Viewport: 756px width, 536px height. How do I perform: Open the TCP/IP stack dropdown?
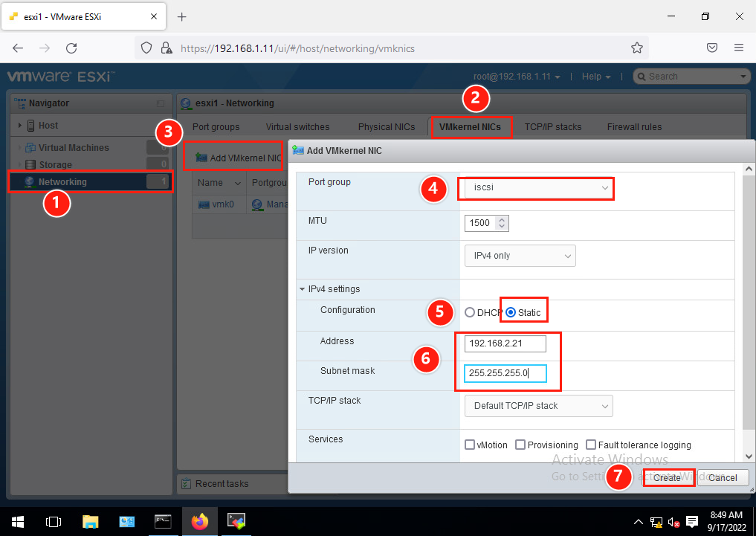[x=538, y=405]
